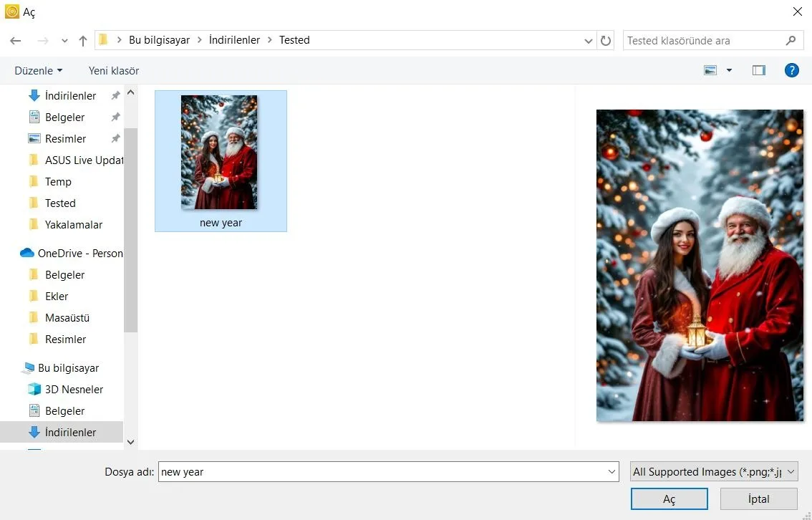Click the search magnifier icon
This screenshot has width=812, height=520.
point(791,40)
